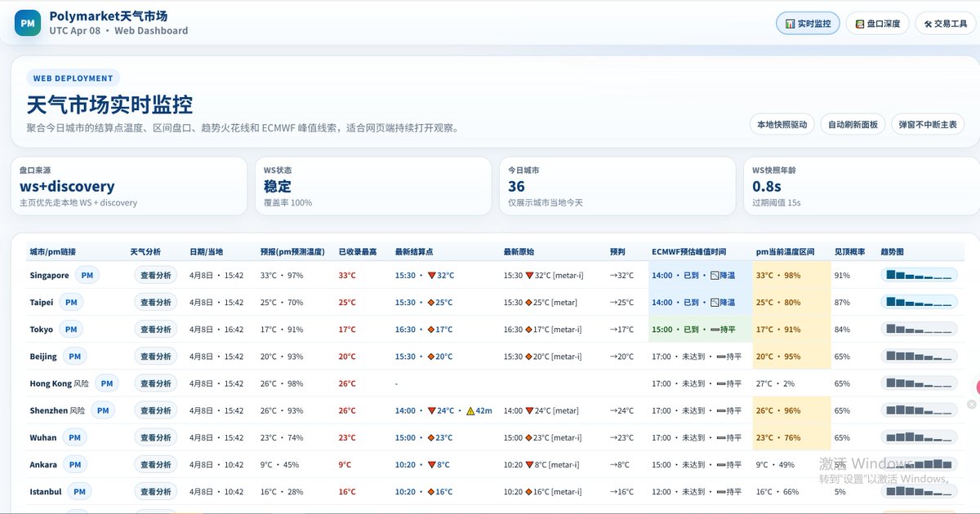Click Hong Kong trend sparkline chart
The image size is (980, 514).
click(919, 383)
